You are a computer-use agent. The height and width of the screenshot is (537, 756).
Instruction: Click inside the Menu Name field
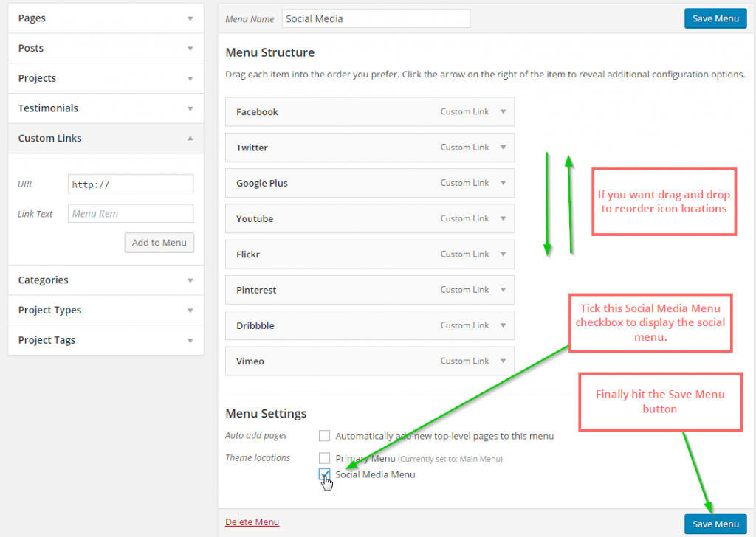(x=375, y=18)
